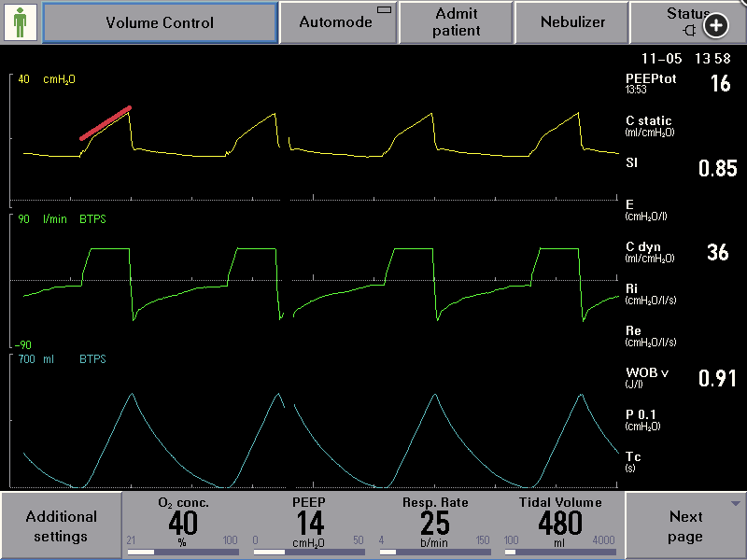
Task: Click the red marker on pressure waveform
Action: tap(106, 123)
